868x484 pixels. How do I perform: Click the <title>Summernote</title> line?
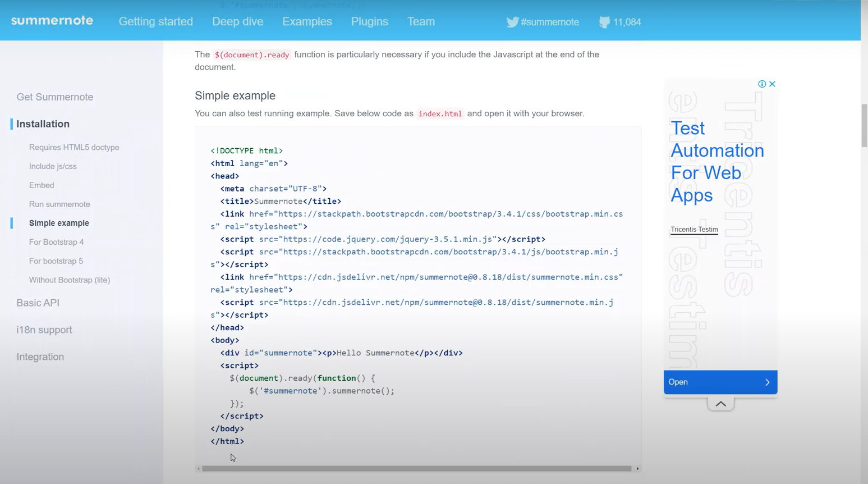pyautogui.click(x=281, y=201)
